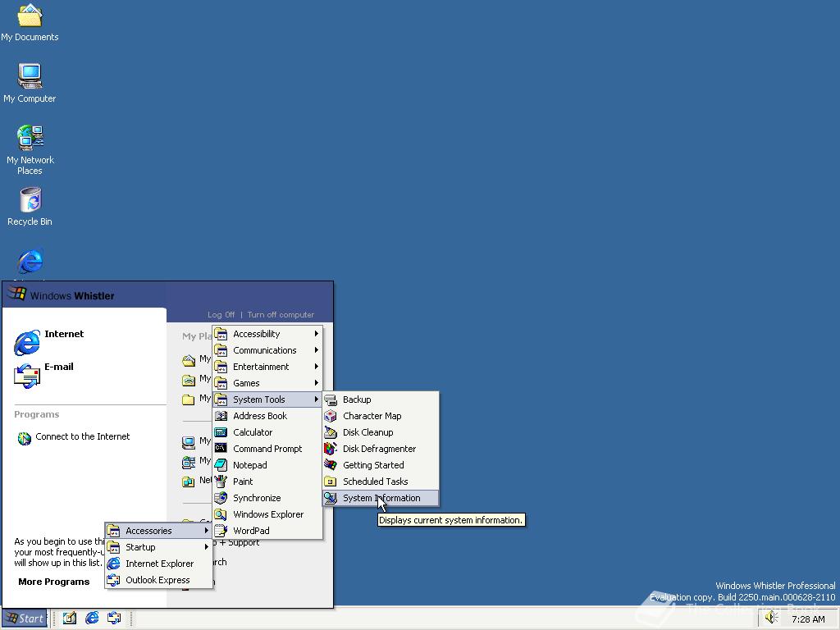The width and height of the screenshot is (840, 630).
Task: Click Connect to the Internet text
Action: click(83, 436)
